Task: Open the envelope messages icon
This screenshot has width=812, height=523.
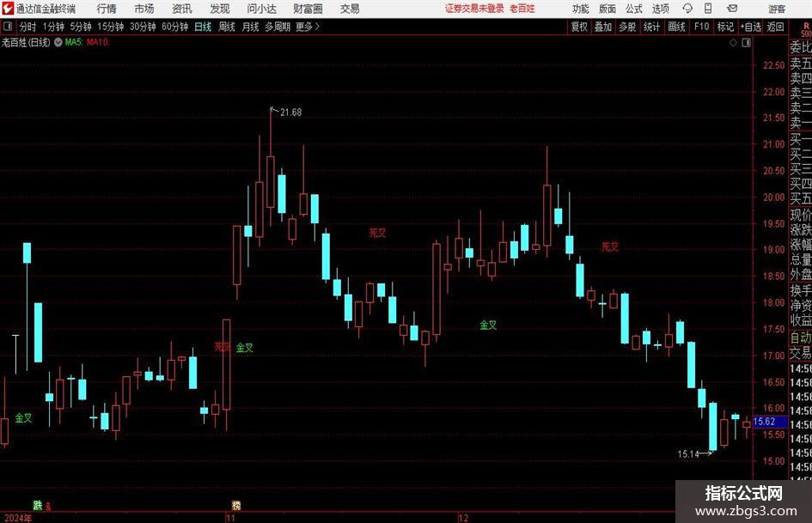Action: (x=732, y=9)
